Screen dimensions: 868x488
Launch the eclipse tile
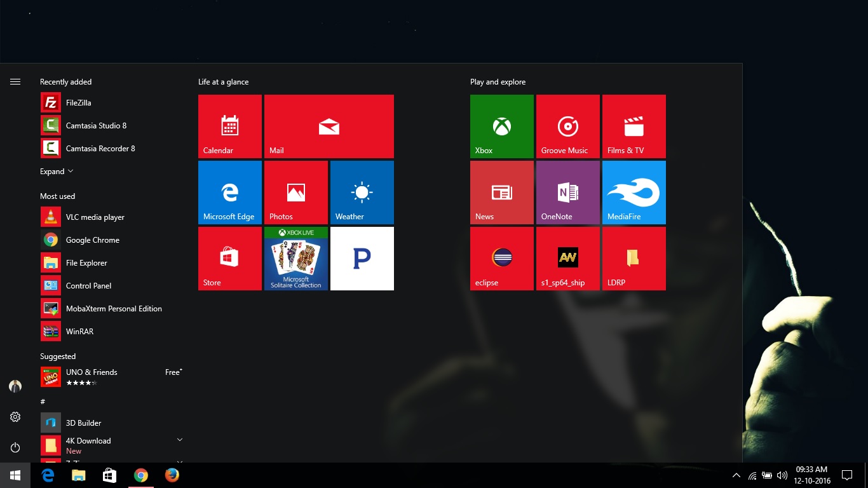502,259
